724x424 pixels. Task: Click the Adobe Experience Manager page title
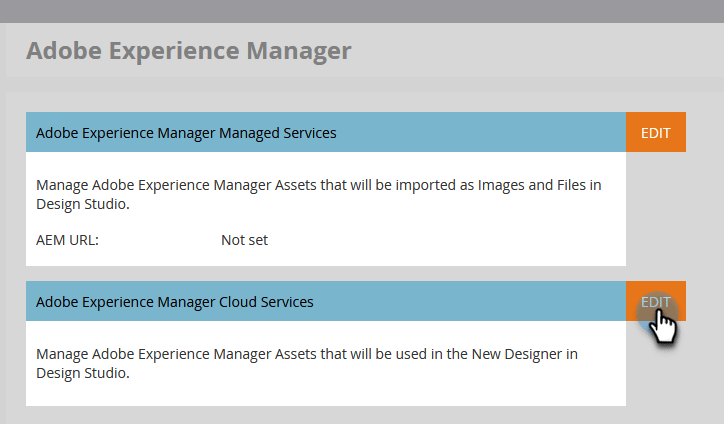[x=188, y=51]
